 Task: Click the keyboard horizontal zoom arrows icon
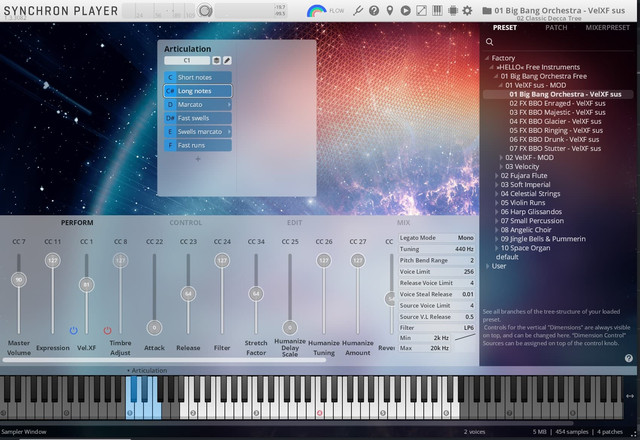click(x=630, y=396)
